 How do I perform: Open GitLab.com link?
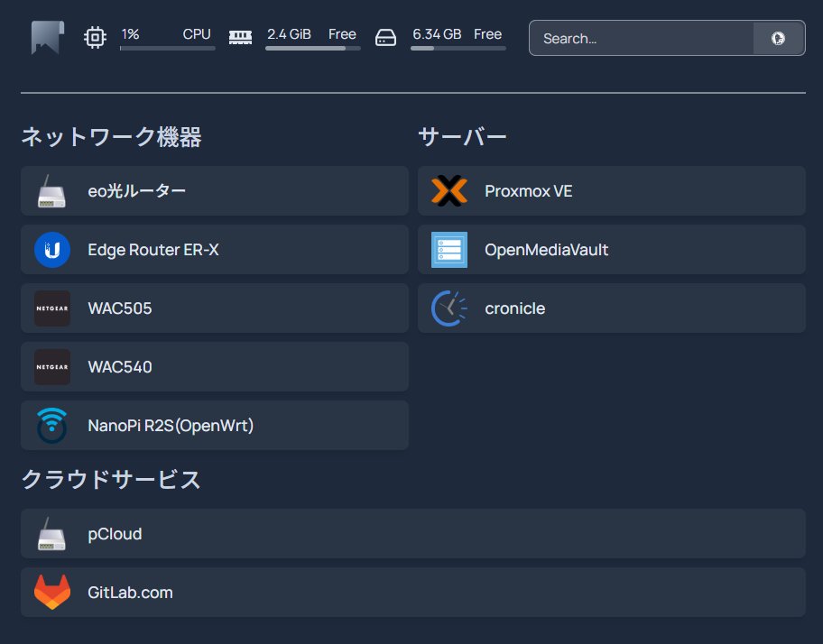click(413, 592)
